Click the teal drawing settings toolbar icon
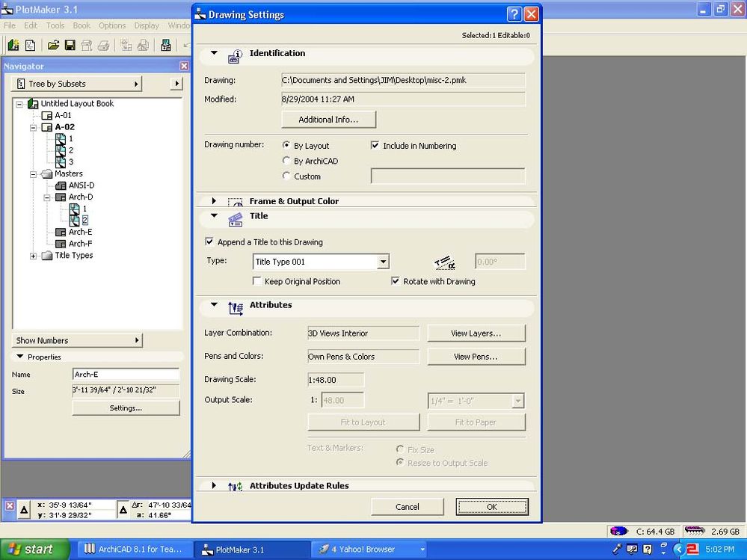The width and height of the screenshot is (747, 560). (x=166, y=46)
